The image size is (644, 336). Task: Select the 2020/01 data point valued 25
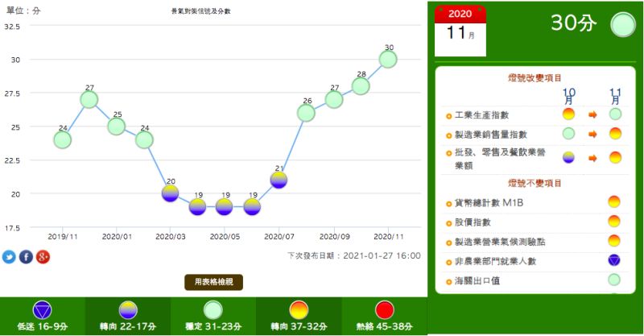coord(117,127)
